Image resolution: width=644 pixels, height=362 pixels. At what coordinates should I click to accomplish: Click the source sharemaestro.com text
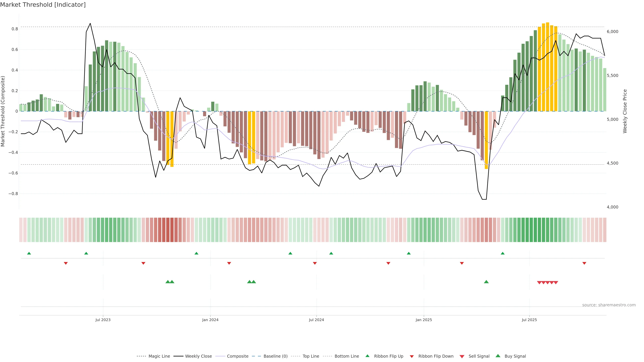pos(609,305)
